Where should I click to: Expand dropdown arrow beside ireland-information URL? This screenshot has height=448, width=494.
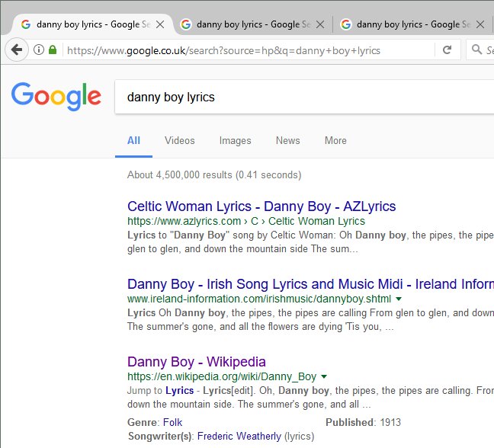click(x=399, y=299)
